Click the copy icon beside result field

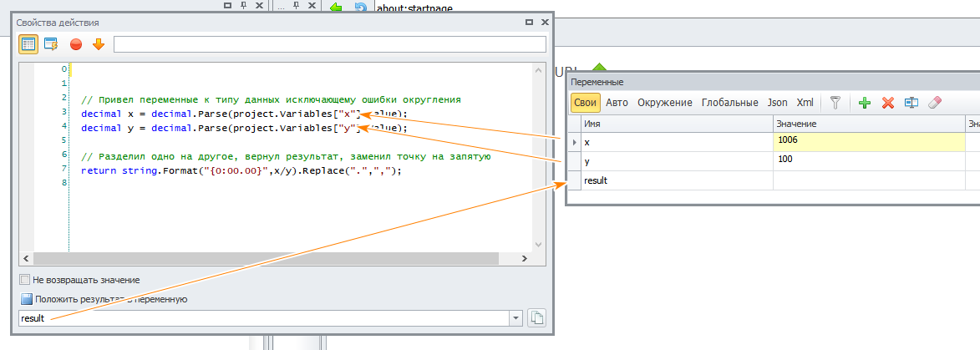537,318
